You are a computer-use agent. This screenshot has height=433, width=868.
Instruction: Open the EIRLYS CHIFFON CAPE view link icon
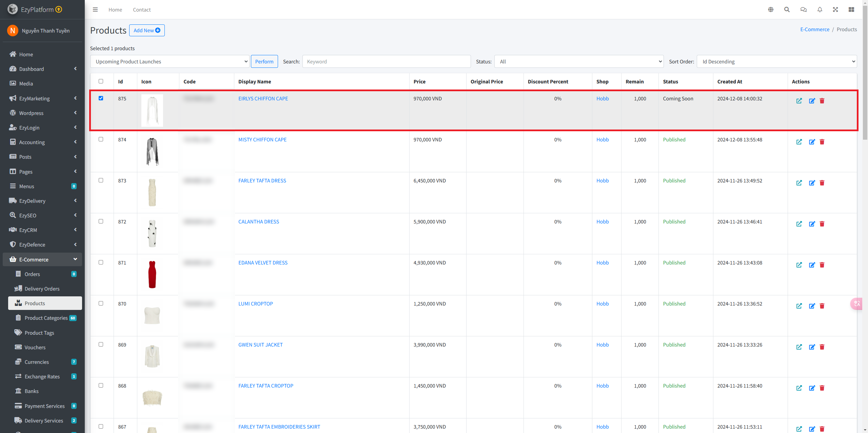(799, 101)
